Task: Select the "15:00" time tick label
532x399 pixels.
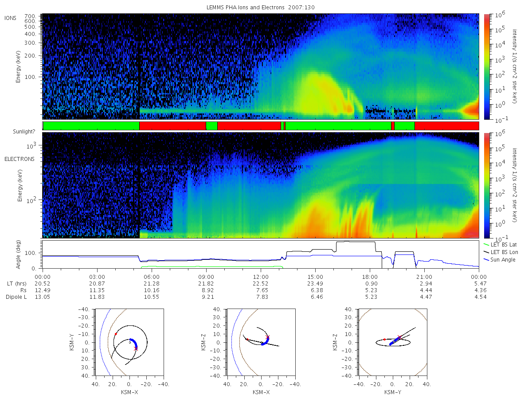Action: [315, 276]
